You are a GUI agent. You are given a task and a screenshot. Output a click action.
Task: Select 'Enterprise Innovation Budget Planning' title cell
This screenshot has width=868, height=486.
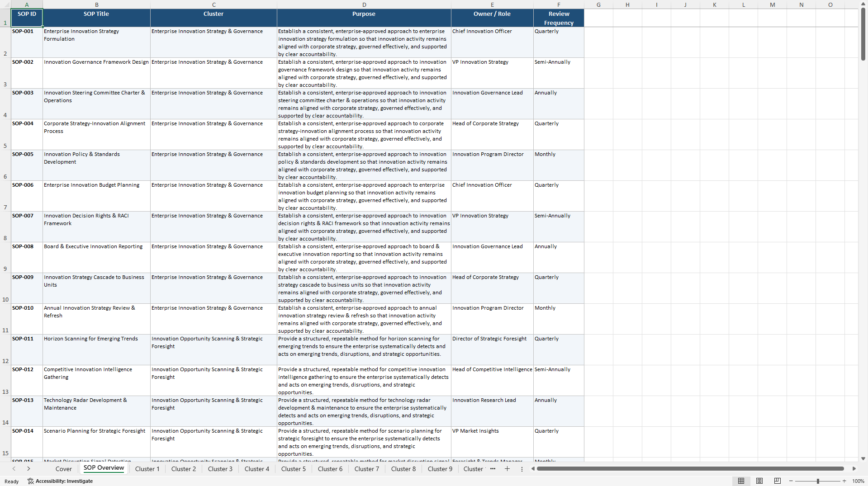[x=96, y=196]
